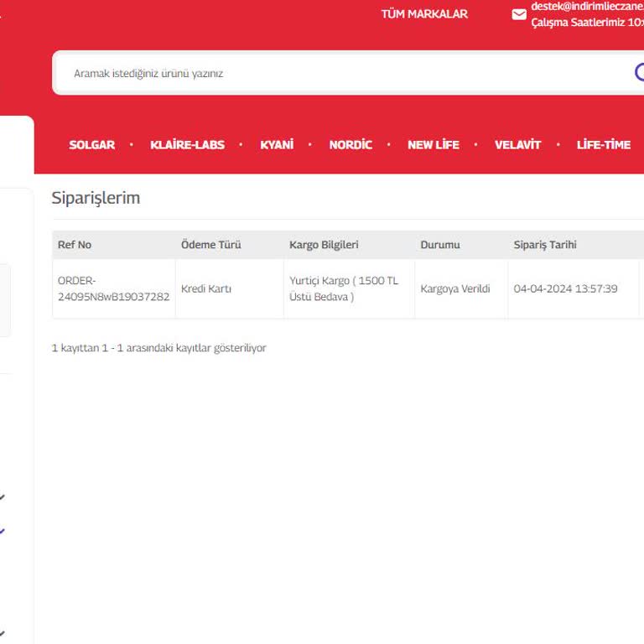Expand the blue chevron in left sidebar

(x=3, y=531)
